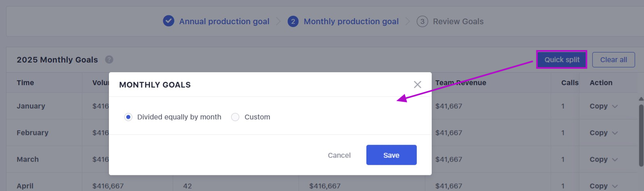The width and height of the screenshot is (644, 191).
Task: Click the help question mark icon
Action: [109, 60]
